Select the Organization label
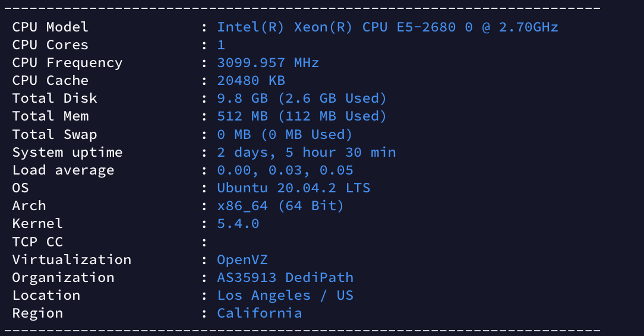Image resolution: width=644 pixels, height=336 pixels. coord(63,278)
